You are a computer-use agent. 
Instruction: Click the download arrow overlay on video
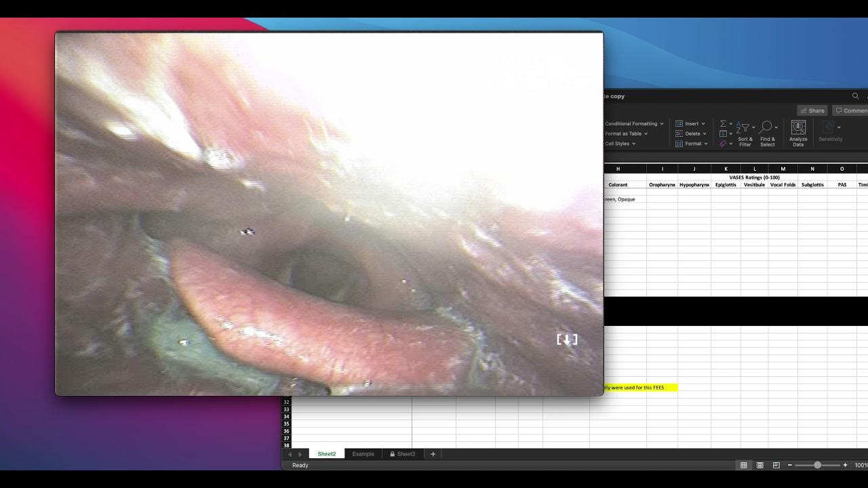[567, 340]
